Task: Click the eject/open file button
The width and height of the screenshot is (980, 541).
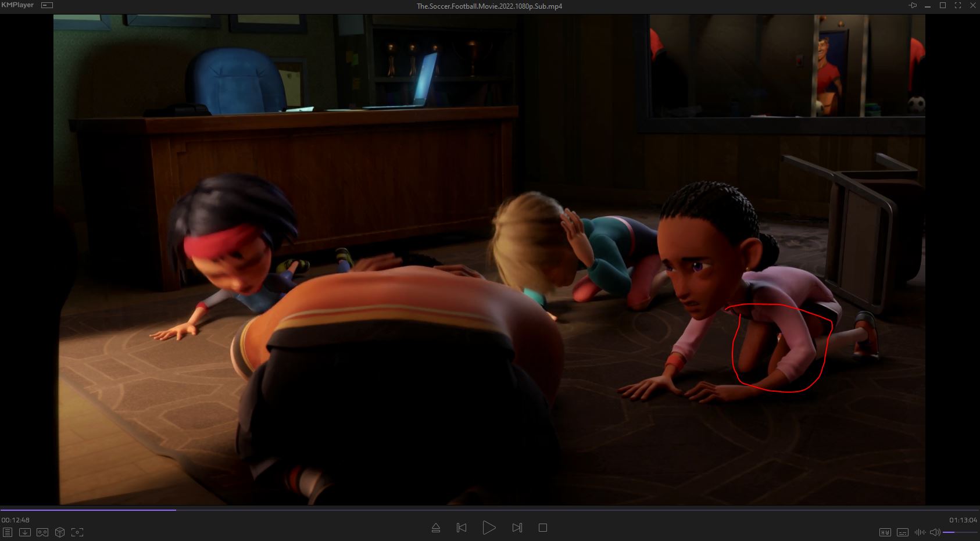Action: 436,528
